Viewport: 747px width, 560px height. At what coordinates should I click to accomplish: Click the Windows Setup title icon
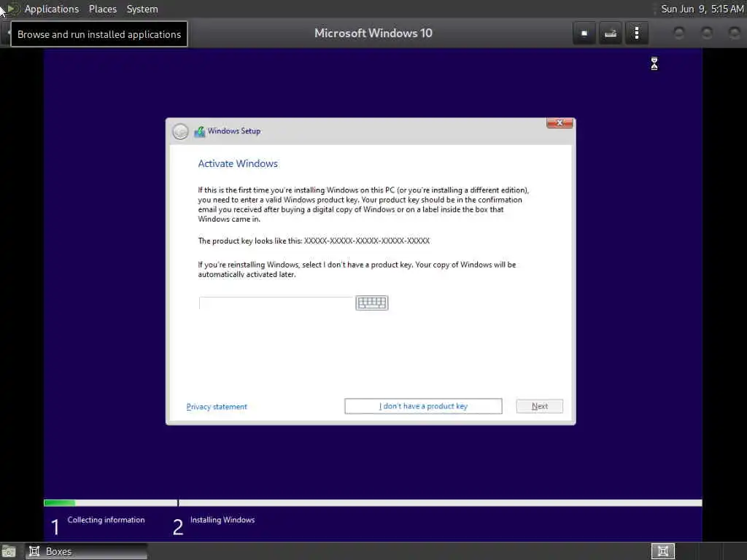pos(199,131)
